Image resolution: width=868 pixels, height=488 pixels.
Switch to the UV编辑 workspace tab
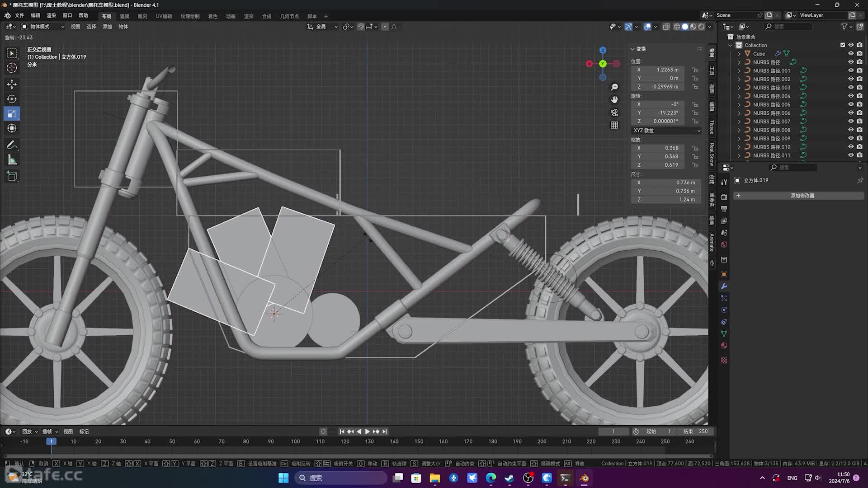tap(164, 16)
